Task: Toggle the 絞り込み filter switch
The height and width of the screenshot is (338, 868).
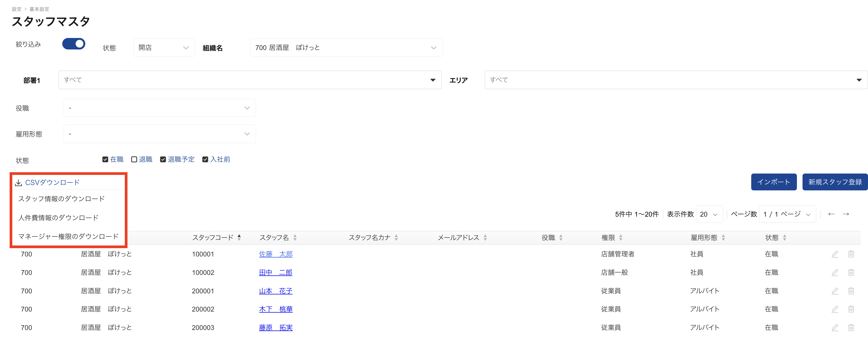Action: point(74,44)
